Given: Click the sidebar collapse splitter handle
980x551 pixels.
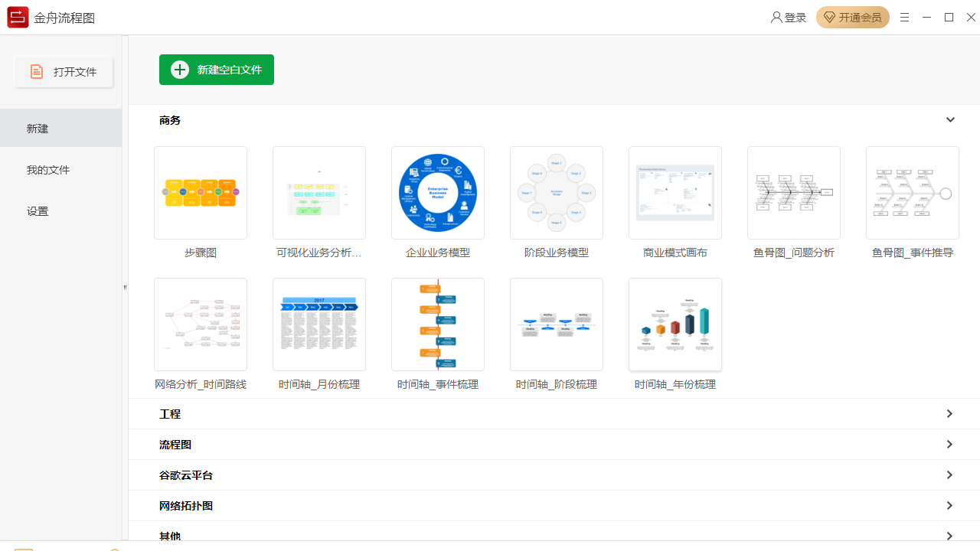Looking at the screenshot, I should [x=125, y=288].
